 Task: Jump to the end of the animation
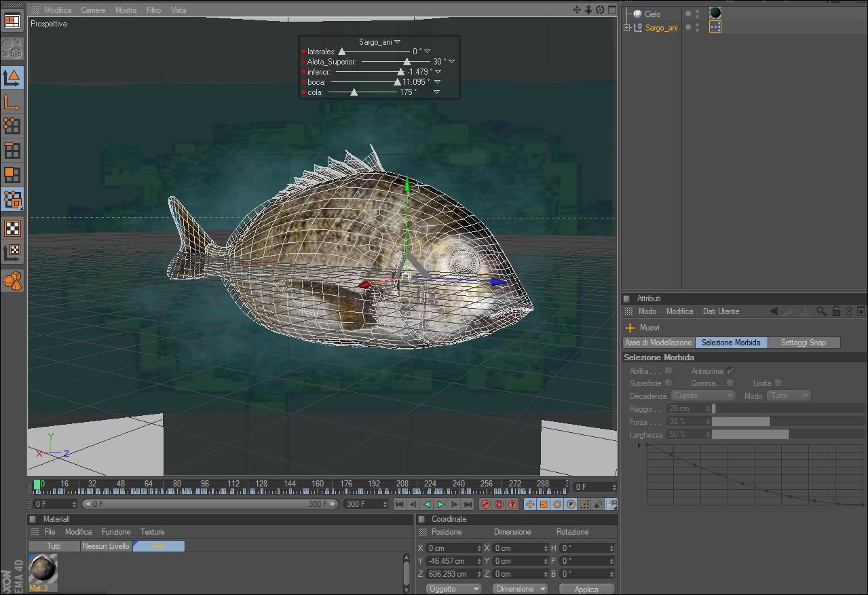point(468,504)
